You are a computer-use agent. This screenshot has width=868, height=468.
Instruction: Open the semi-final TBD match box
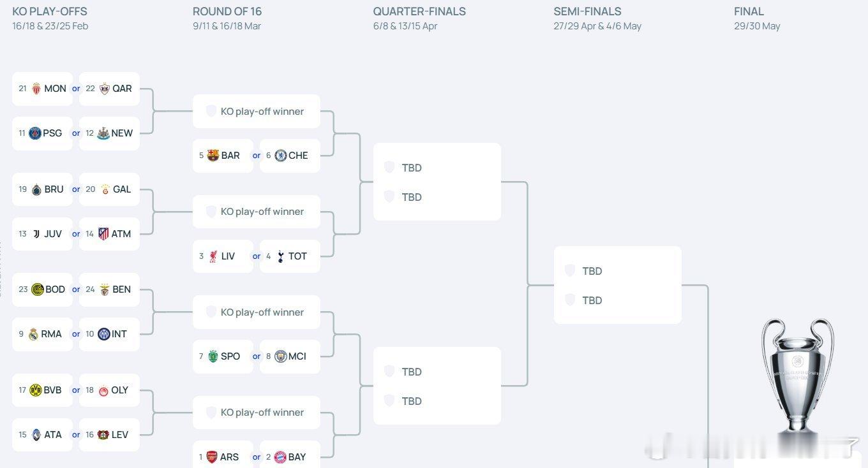click(x=618, y=285)
